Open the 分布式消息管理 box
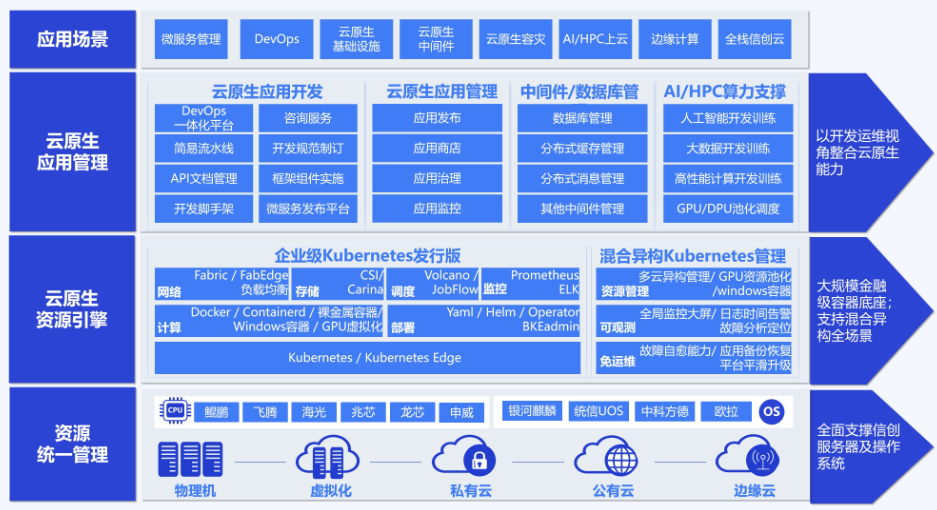Screen dimensions: 937x510 click(582, 179)
